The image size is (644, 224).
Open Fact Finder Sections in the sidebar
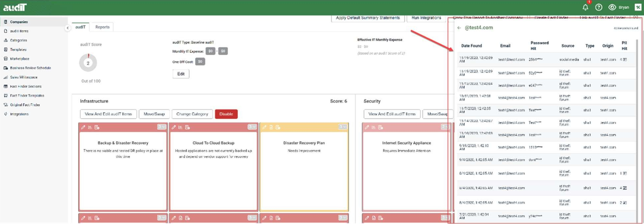(x=34, y=87)
